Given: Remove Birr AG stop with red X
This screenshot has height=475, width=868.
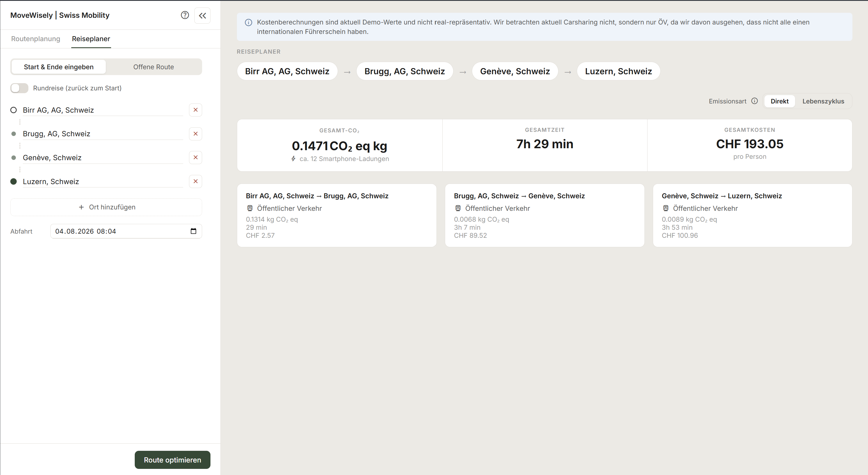Looking at the screenshot, I should coord(195,110).
